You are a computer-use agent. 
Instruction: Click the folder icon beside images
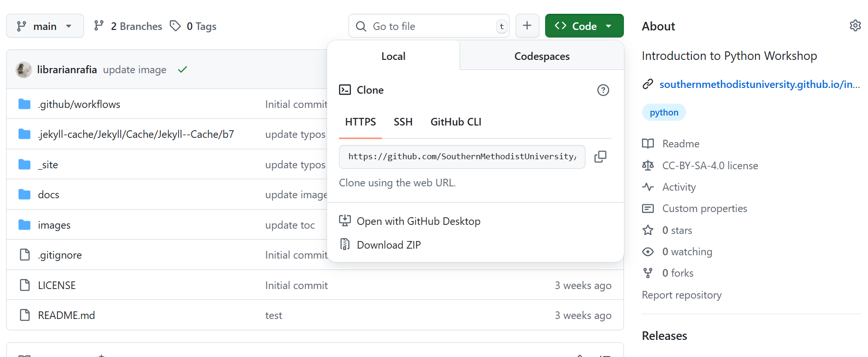[x=25, y=224]
